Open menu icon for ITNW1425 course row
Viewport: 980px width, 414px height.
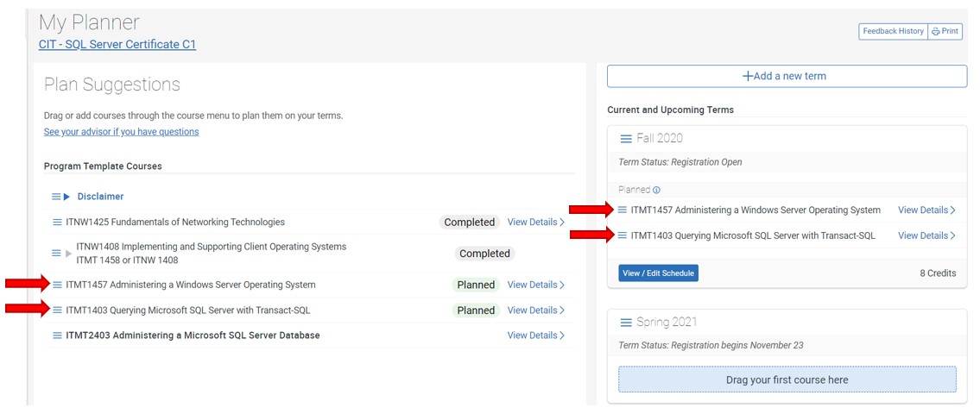tap(57, 223)
